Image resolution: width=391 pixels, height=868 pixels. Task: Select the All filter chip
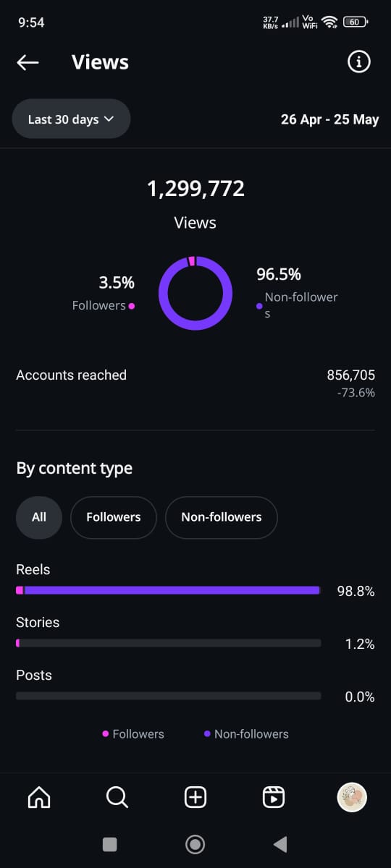[x=39, y=517]
